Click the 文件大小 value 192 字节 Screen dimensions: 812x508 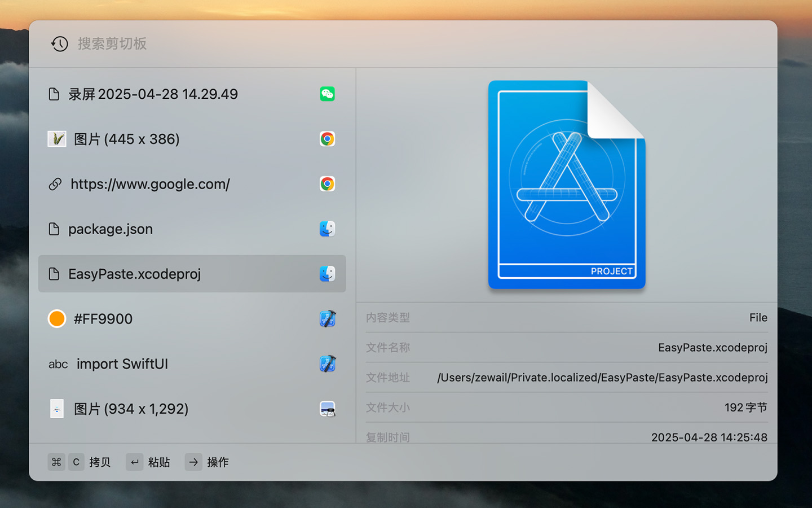coord(745,408)
